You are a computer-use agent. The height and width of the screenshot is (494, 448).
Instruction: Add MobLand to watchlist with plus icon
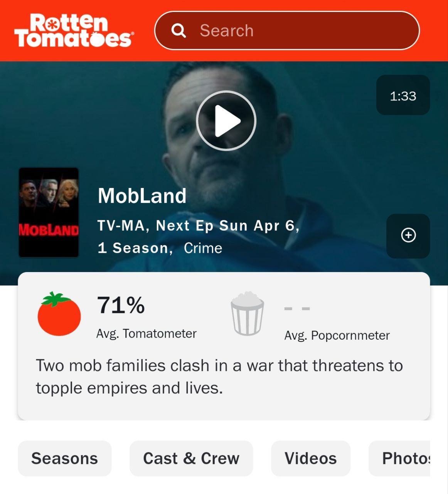point(408,235)
